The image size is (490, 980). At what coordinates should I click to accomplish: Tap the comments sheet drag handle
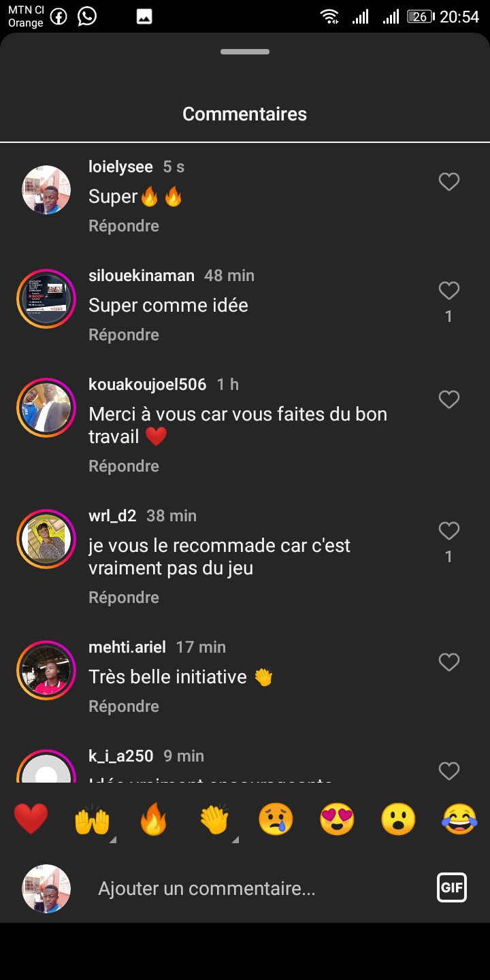coord(245,52)
